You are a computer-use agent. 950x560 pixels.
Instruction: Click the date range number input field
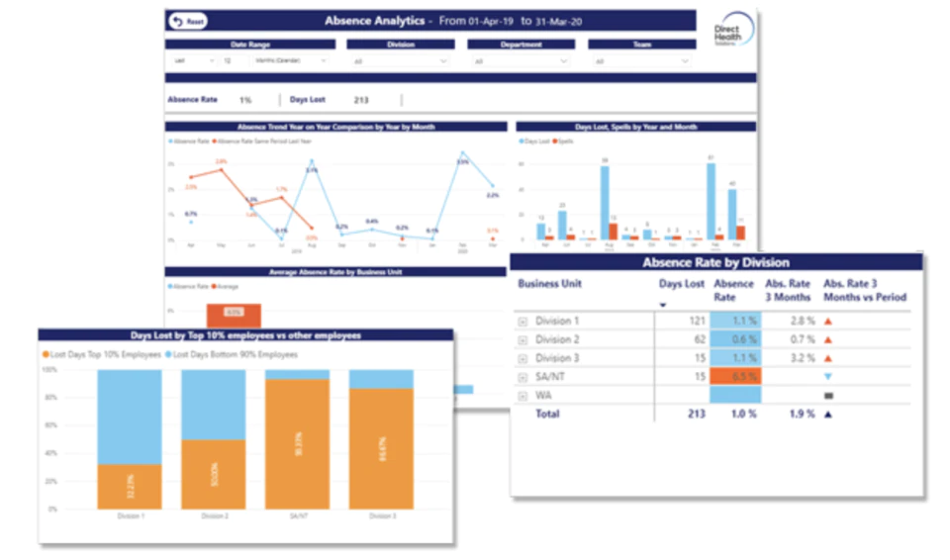coord(236,60)
